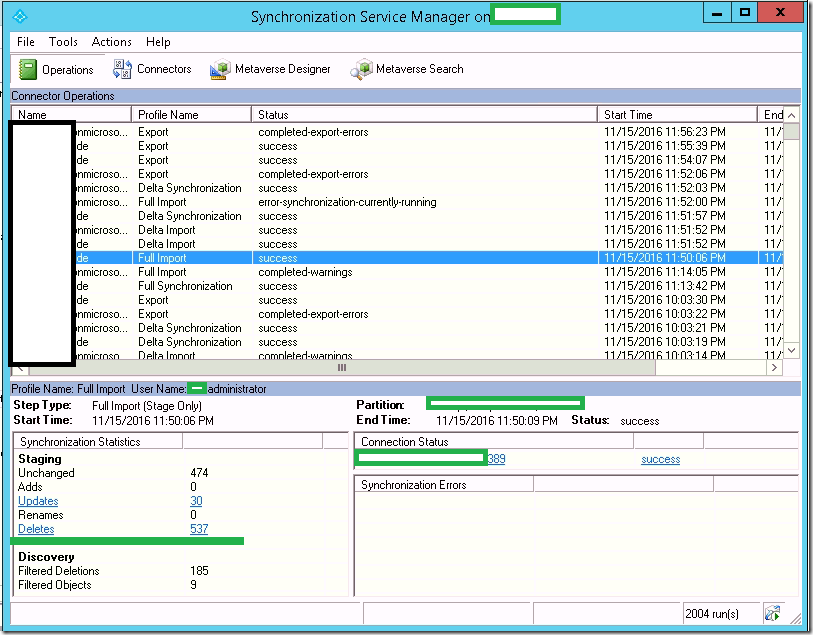Select the Export run at 10:03:30 PM
The height and width of the screenshot is (635, 813).
397,300
